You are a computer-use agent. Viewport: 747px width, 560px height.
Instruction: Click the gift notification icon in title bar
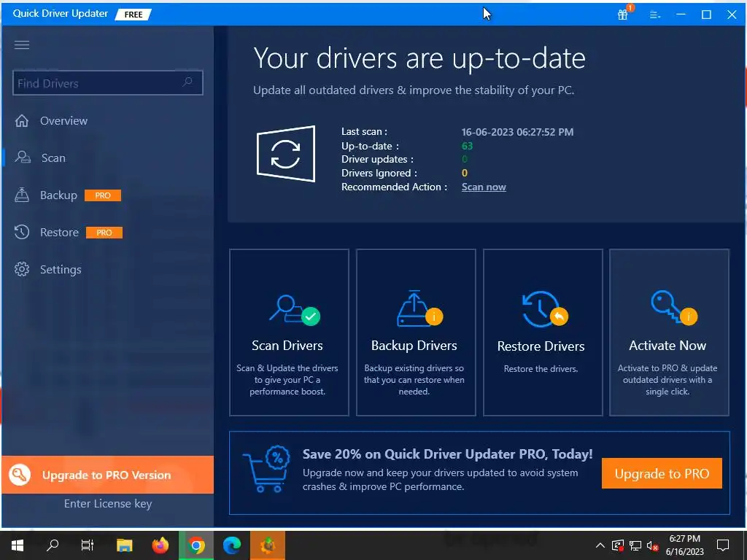(x=623, y=15)
